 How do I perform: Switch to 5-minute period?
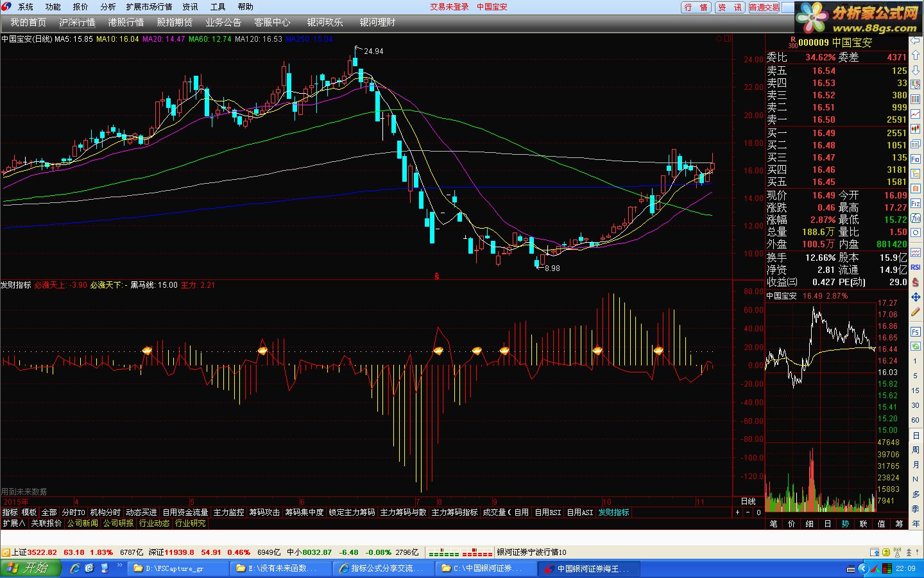click(916, 376)
